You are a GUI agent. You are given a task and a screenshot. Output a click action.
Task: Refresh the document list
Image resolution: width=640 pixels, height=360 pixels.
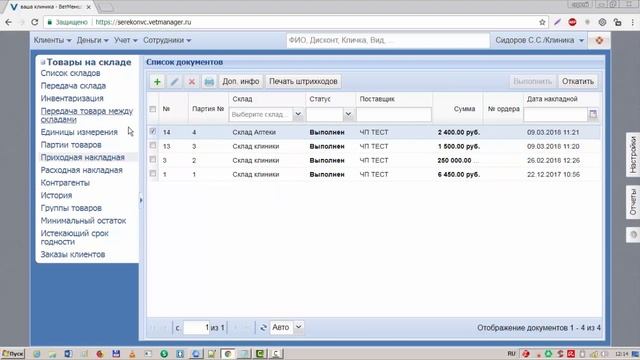263,327
